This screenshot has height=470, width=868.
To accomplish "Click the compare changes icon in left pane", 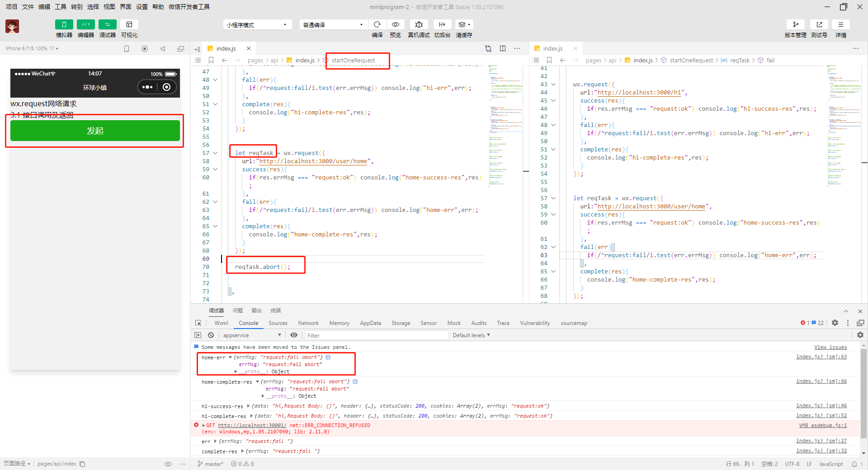I will (488, 48).
